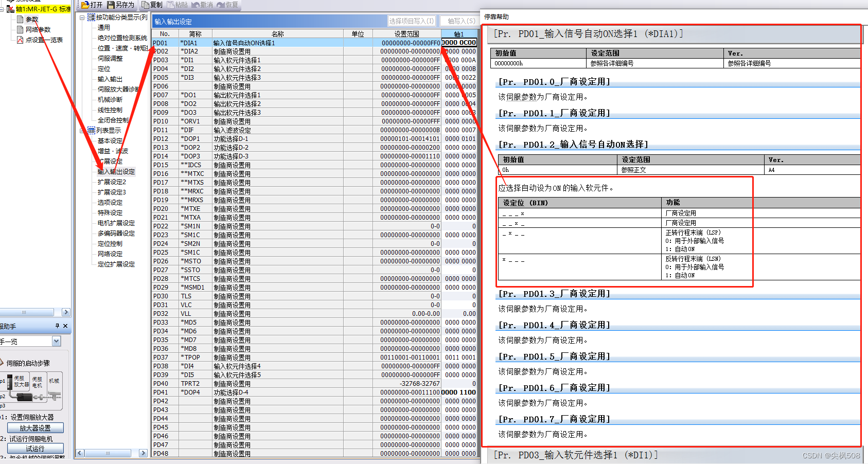Select 输入输出 tree item
This screenshot has width=868, height=464.
(110, 79)
